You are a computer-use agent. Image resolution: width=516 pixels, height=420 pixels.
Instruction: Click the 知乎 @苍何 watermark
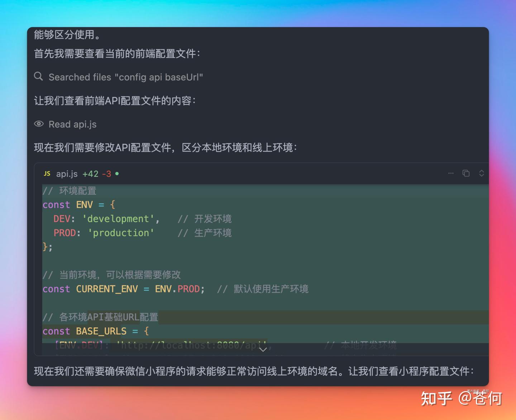[x=461, y=398]
